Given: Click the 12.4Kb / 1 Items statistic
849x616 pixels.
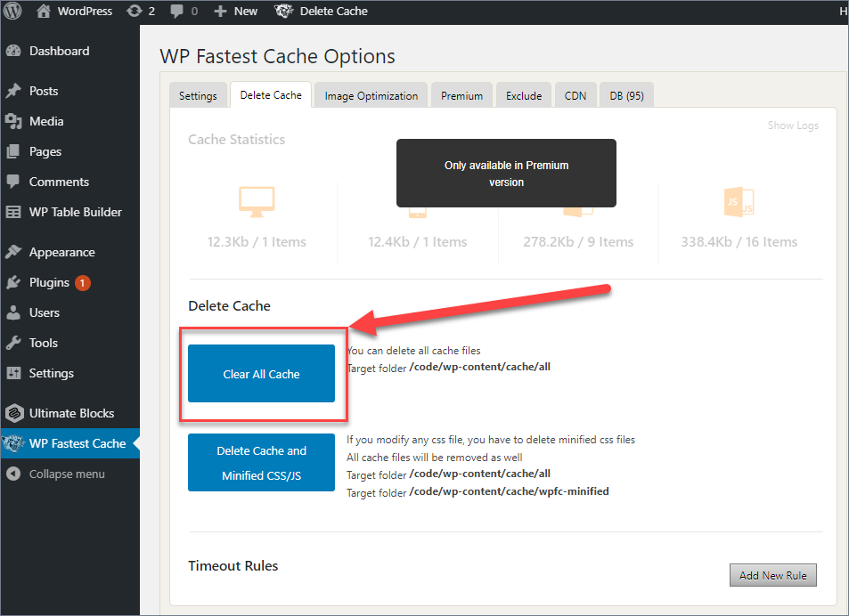Looking at the screenshot, I should point(418,242).
